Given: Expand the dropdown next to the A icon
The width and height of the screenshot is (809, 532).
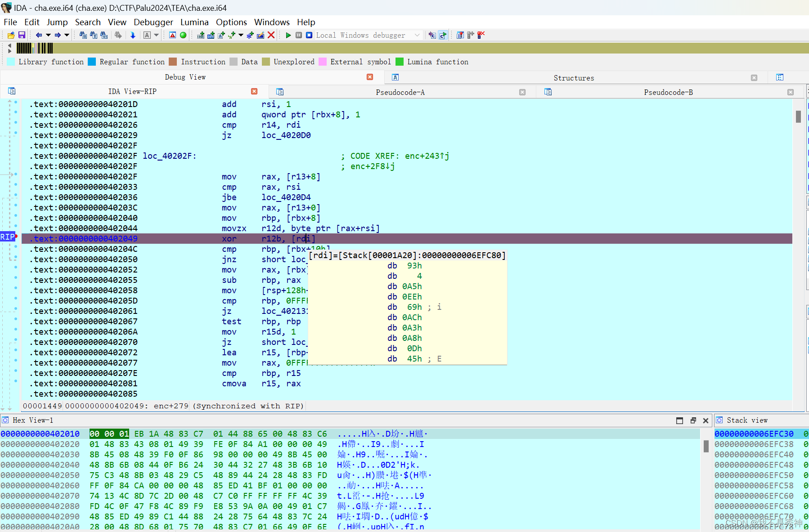Looking at the screenshot, I should click(x=157, y=35).
